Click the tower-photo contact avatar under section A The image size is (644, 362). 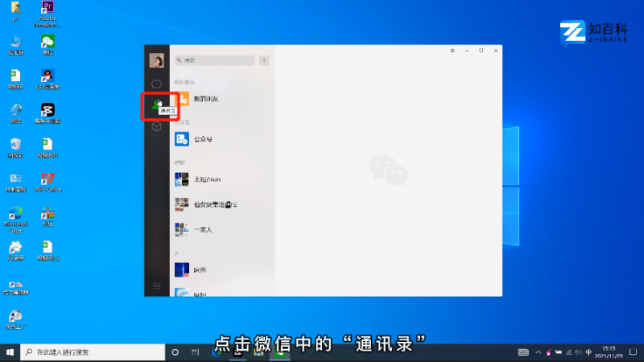(x=182, y=269)
